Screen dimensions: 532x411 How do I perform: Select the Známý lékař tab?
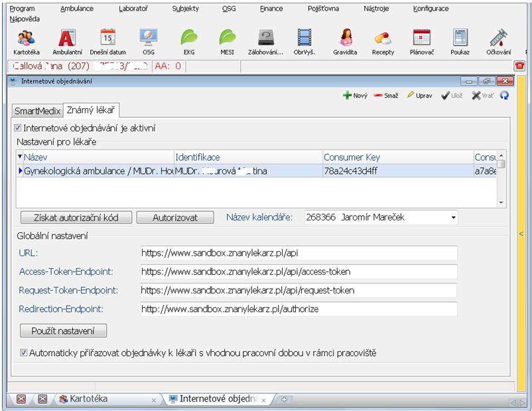point(91,110)
